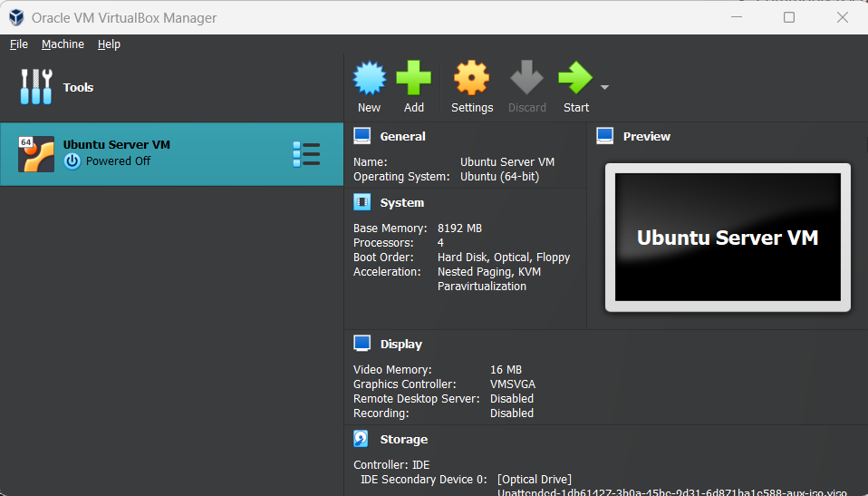The image size is (868, 496).
Task: Click the boot order 'Hard Disk, Optical, Floppy'
Action: tap(504, 258)
